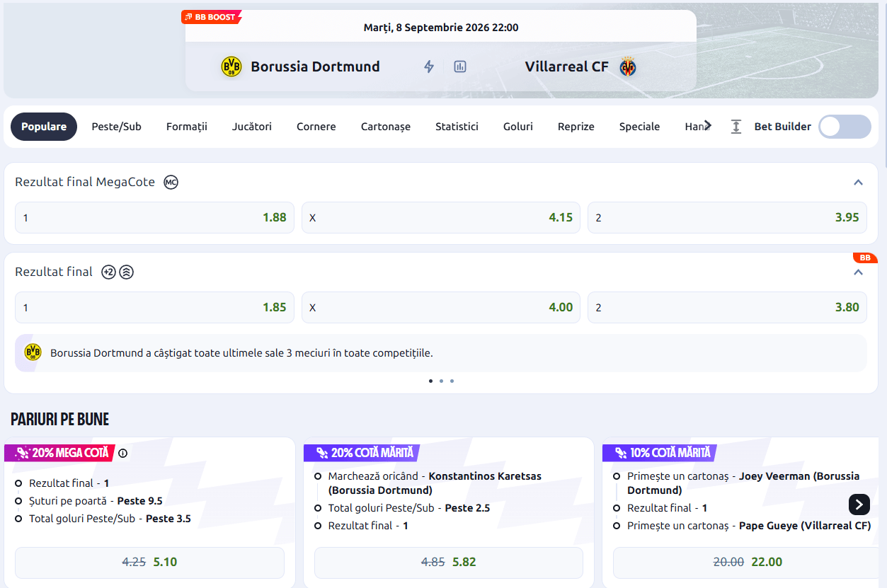This screenshot has height=588, width=887.
Task: Click the 20% MEGA COTĂ label
Action: (x=59, y=453)
